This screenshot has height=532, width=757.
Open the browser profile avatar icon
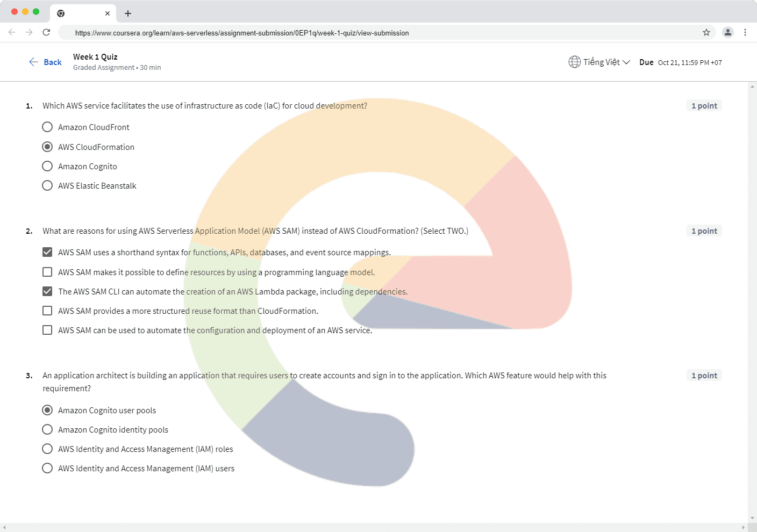727,32
